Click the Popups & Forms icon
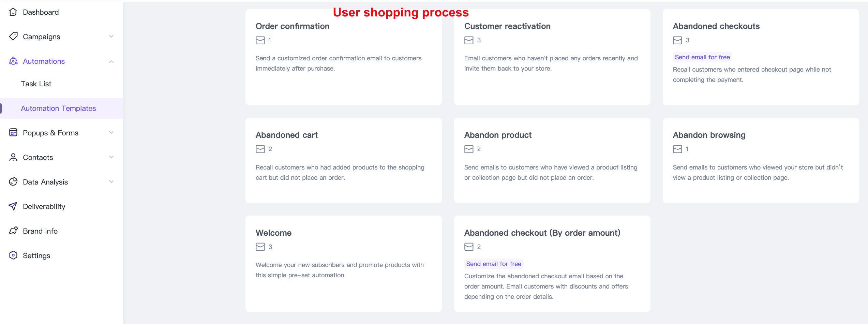 pos(13,133)
